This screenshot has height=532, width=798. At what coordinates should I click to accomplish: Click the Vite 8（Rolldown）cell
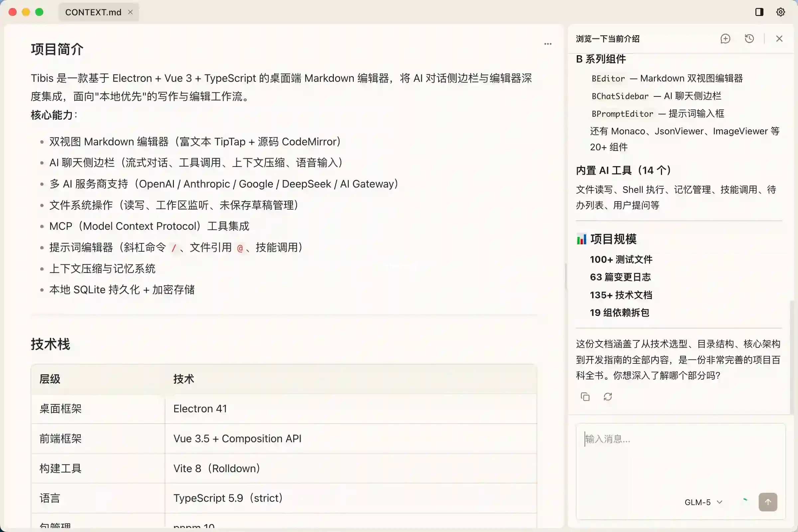coord(350,468)
